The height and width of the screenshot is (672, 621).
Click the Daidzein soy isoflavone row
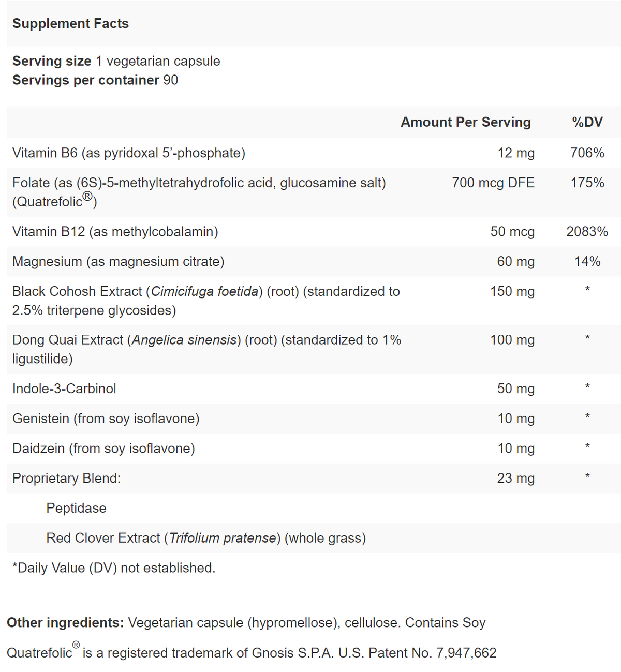[x=103, y=449]
